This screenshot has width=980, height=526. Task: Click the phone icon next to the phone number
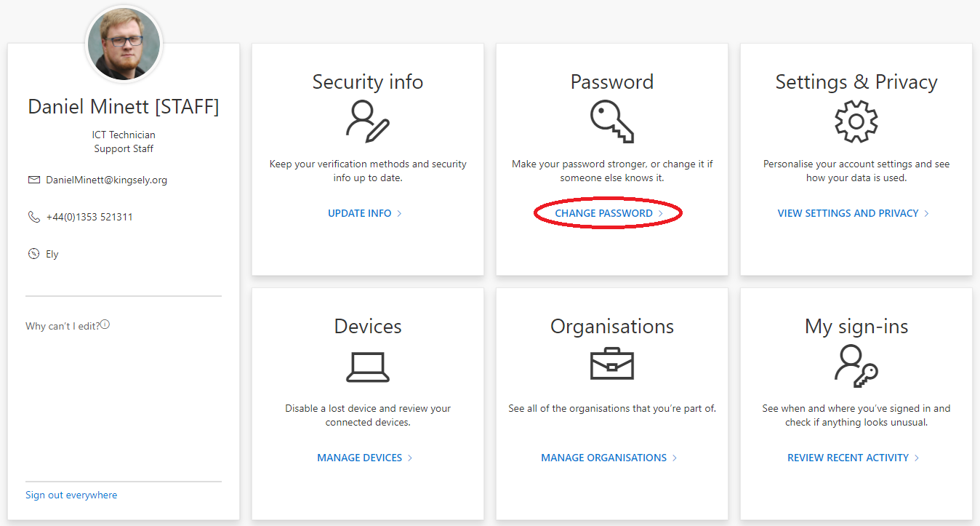tap(34, 216)
